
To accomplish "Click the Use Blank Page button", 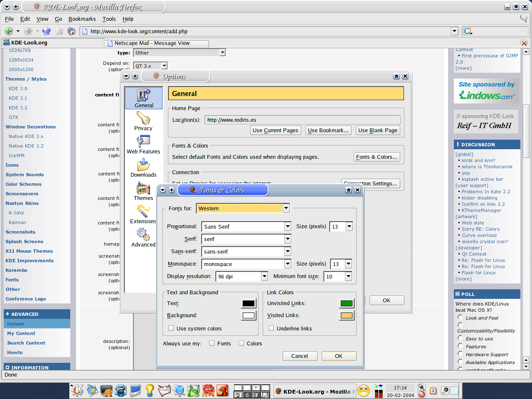I will pyautogui.click(x=378, y=130).
